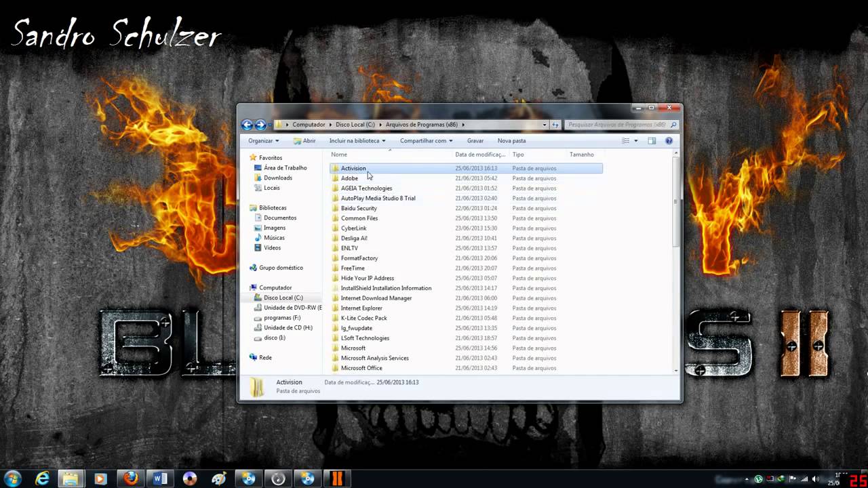
Task: Open the Organizar menu
Action: pos(263,141)
